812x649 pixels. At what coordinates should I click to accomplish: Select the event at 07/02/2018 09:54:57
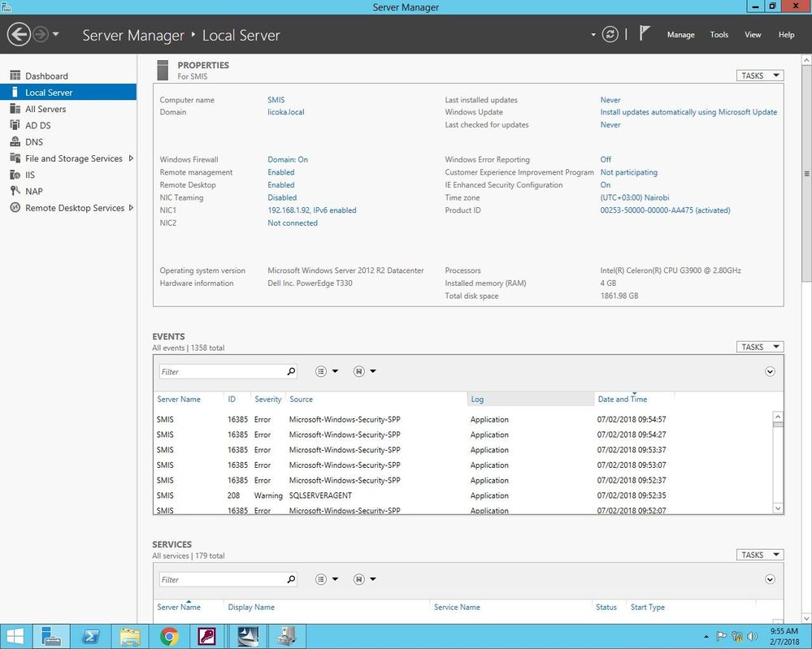[463, 419]
